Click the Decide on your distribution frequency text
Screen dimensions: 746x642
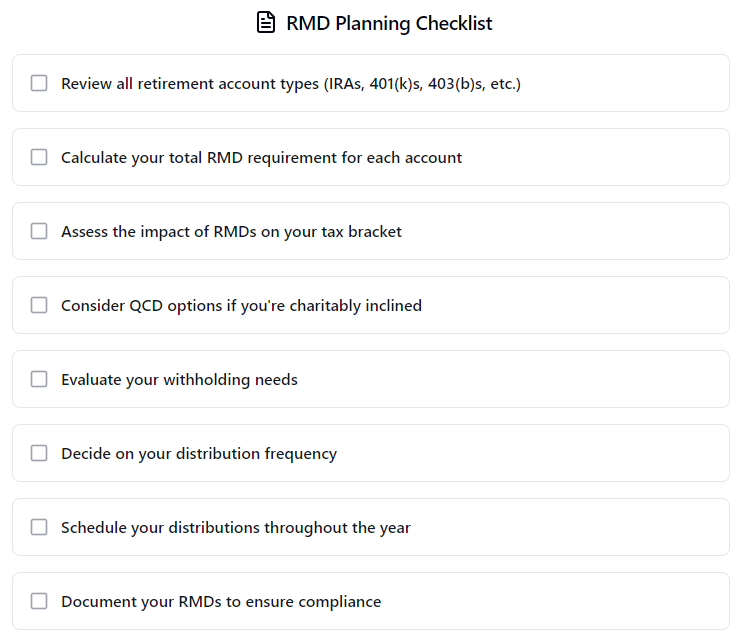[199, 453]
